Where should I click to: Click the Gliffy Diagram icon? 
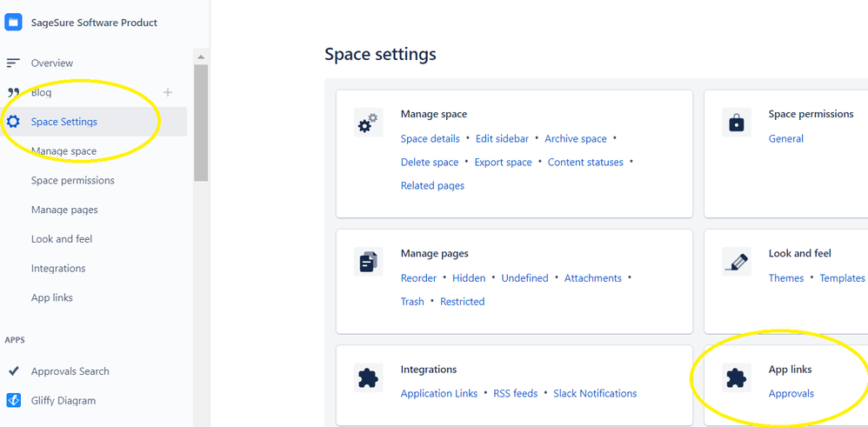click(x=13, y=400)
